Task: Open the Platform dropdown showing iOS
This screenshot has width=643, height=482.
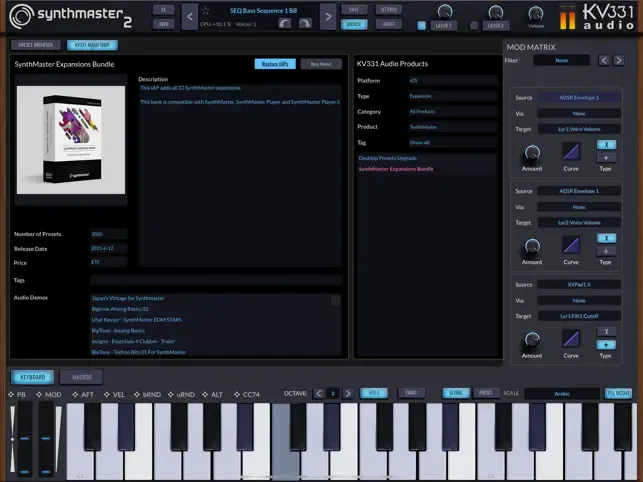Action: click(453, 80)
